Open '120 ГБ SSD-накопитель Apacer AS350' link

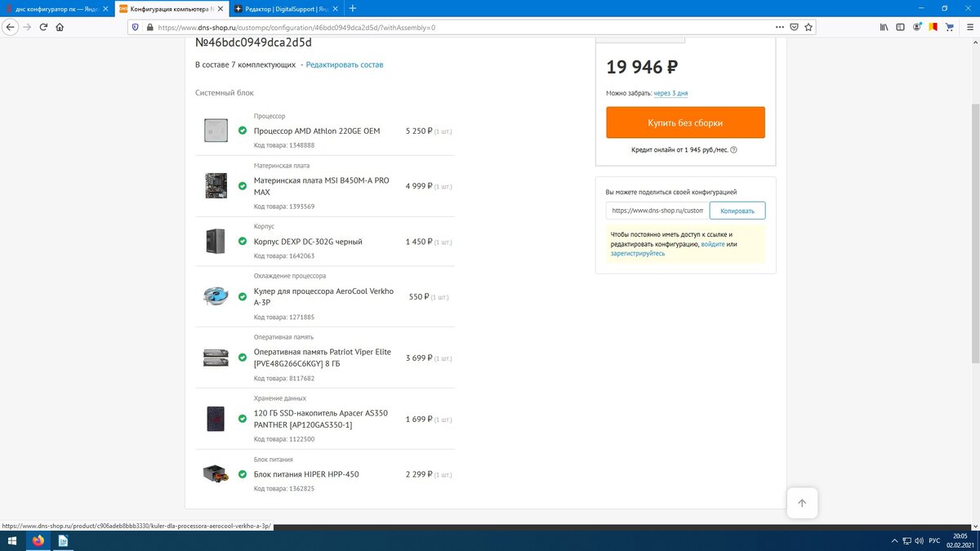(321, 419)
